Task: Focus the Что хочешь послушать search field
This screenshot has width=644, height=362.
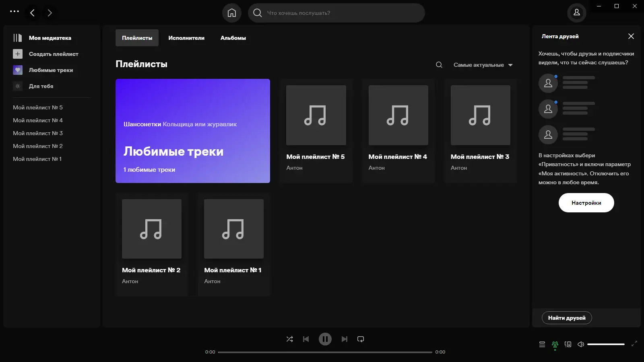Action: (336, 13)
